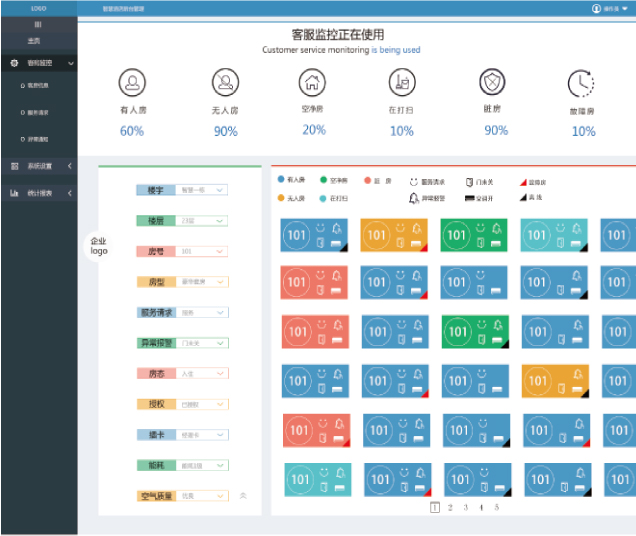Open the 楼宇 building dropdown
The height and width of the screenshot is (536, 636).
point(202,190)
